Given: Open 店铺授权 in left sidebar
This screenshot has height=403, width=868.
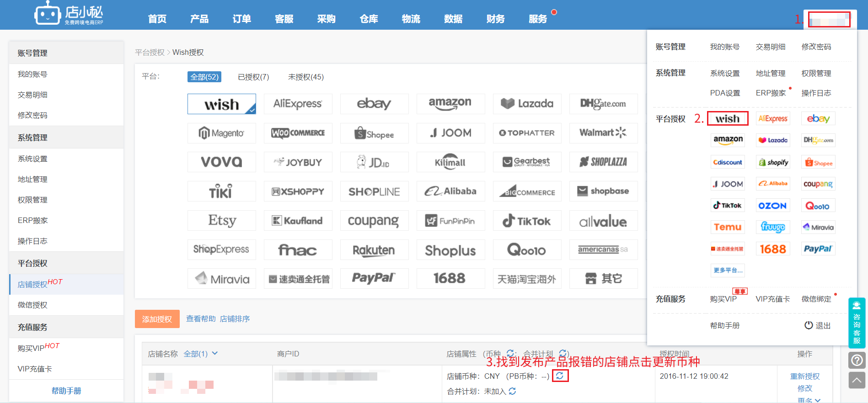Looking at the screenshot, I should [x=32, y=284].
